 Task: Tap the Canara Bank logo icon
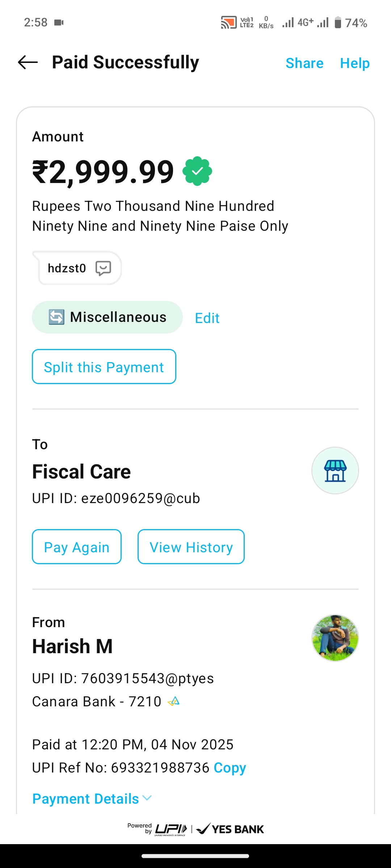pos(174,702)
